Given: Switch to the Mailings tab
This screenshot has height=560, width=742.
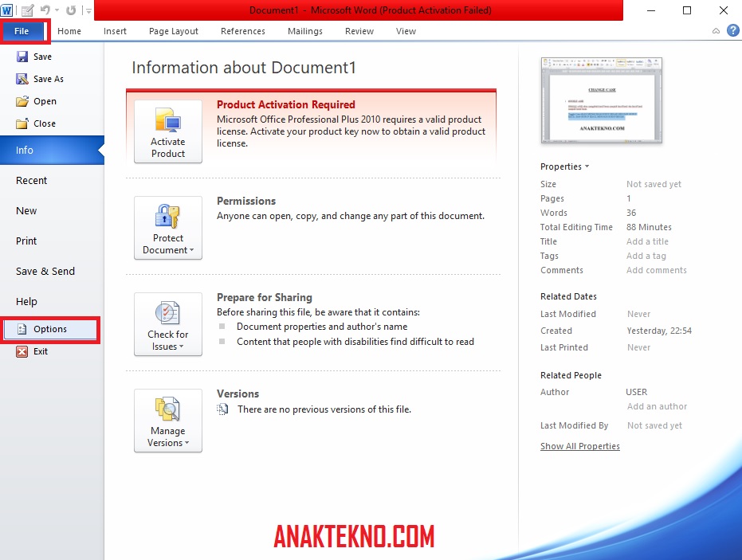Looking at the screenshot, I should click(304, 31).
